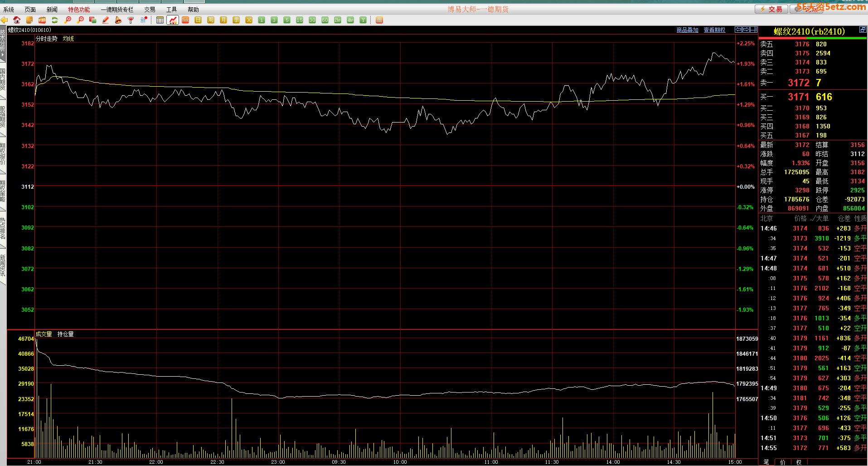Image resolution: width=868 pixels, height=466 pixels.
Task: Zoom in with the plus magnifier icon
Action: [x=68, y=20]
